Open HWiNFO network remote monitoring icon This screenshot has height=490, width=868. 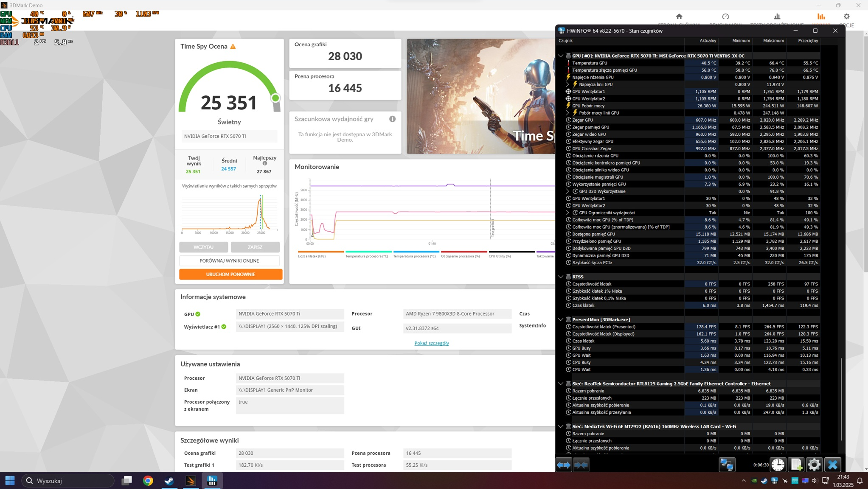coord(727,465)
